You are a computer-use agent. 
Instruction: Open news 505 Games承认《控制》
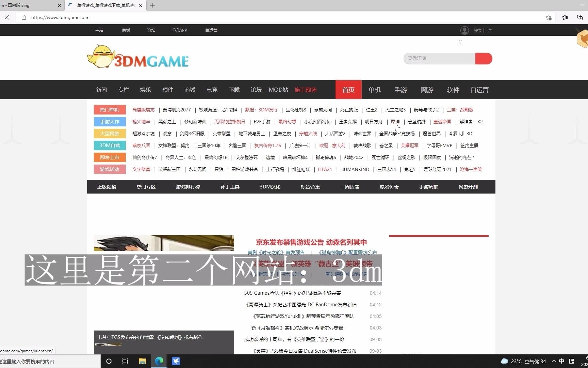[292, 293]
